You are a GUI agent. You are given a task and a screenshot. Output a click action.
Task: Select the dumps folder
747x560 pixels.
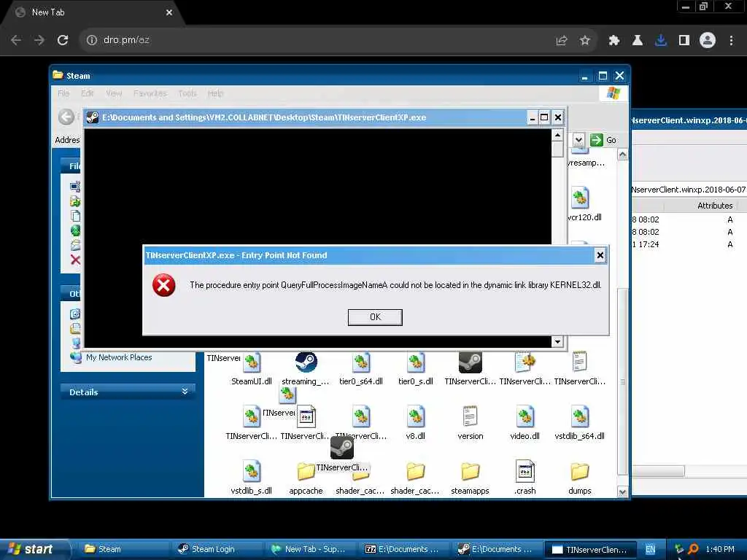[x=580, y=478]
